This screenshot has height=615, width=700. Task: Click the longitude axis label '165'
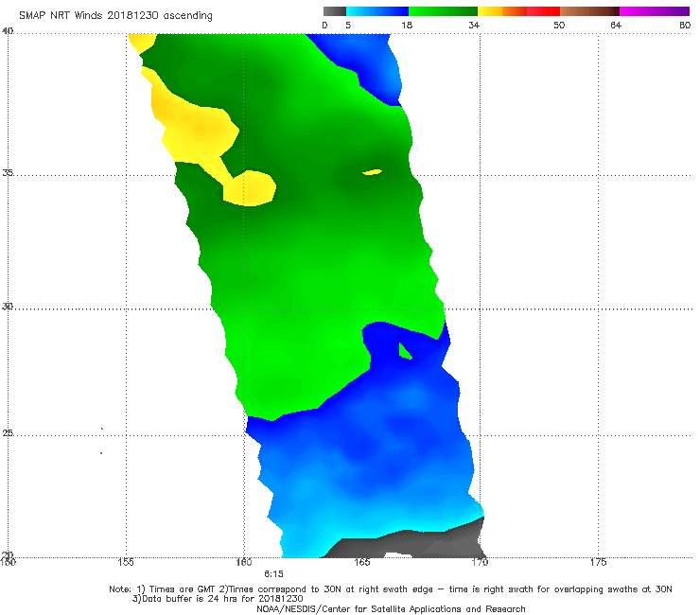pos(362,562)
